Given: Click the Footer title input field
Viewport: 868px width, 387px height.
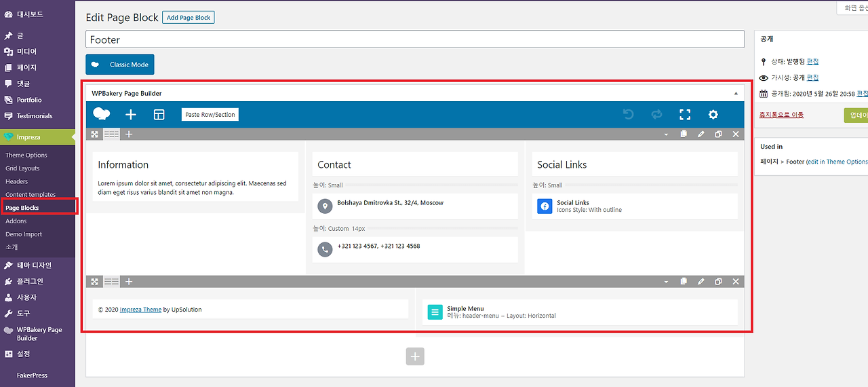Looking at the screenshot, I should [415, 39].
